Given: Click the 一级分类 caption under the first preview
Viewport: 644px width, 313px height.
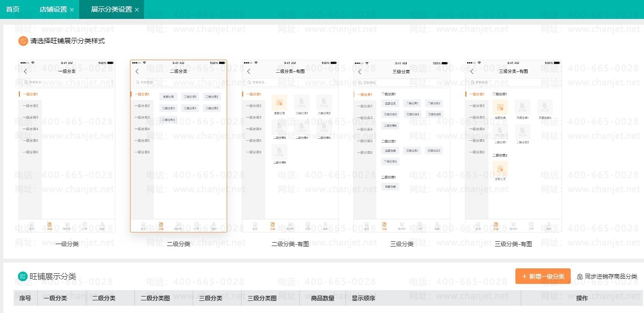Looking at the screenshot, I should [x=67, y=244].
